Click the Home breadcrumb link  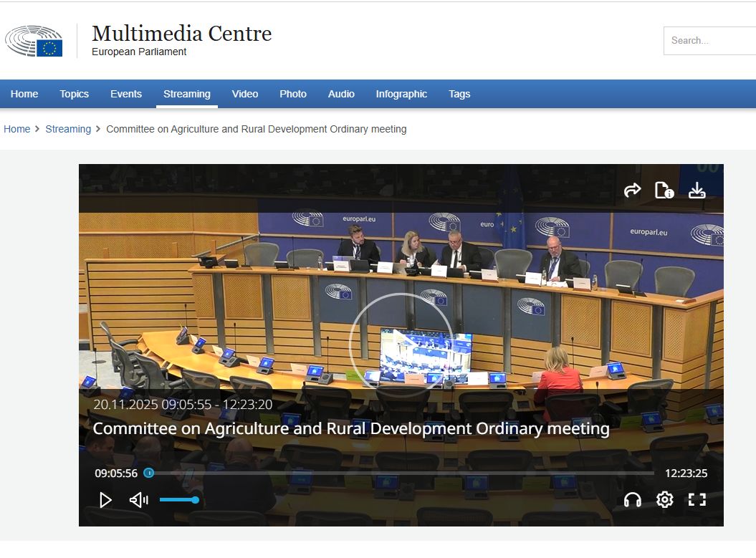(x=17, y=129)
